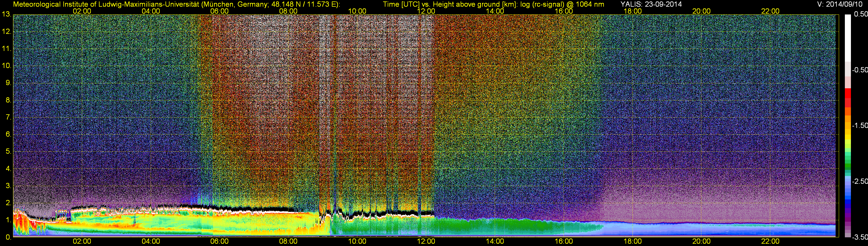Click colorbar value label '-3.50'
This screenshot has height=246, width=868.
click(x=860, y=237)
